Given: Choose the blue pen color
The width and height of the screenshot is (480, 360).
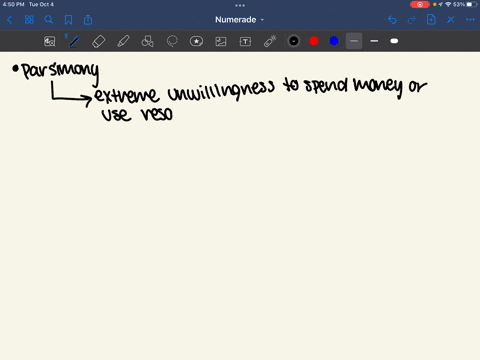Looking at the screenshot, I should click(334, 41).
